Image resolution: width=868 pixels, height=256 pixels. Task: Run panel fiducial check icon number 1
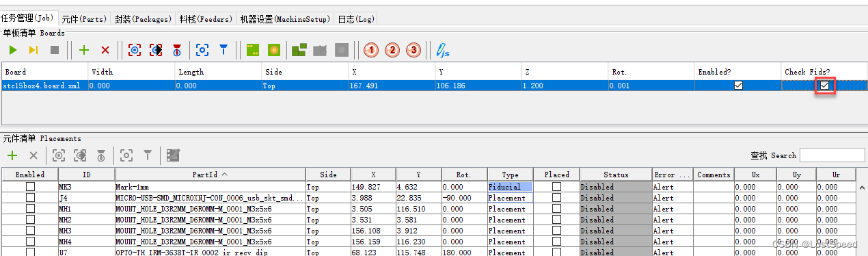(371, 50)
